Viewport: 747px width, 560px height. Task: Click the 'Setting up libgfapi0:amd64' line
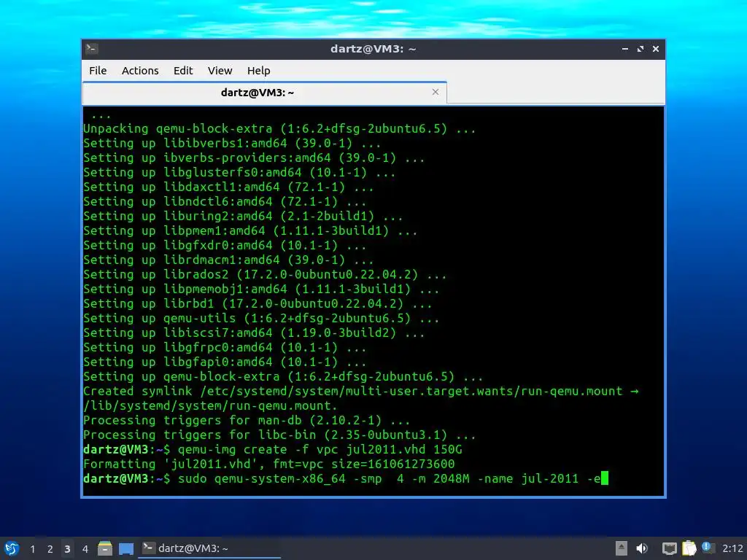coord(225,362)
